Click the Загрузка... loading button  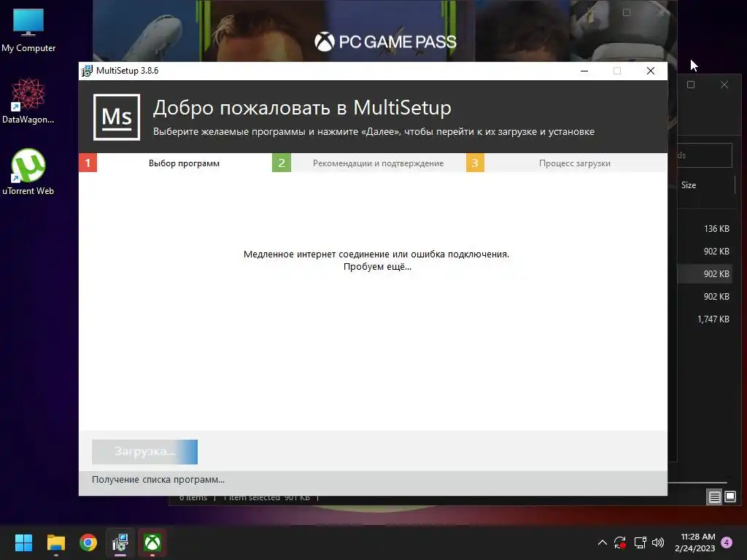click(x=145, y=452)
